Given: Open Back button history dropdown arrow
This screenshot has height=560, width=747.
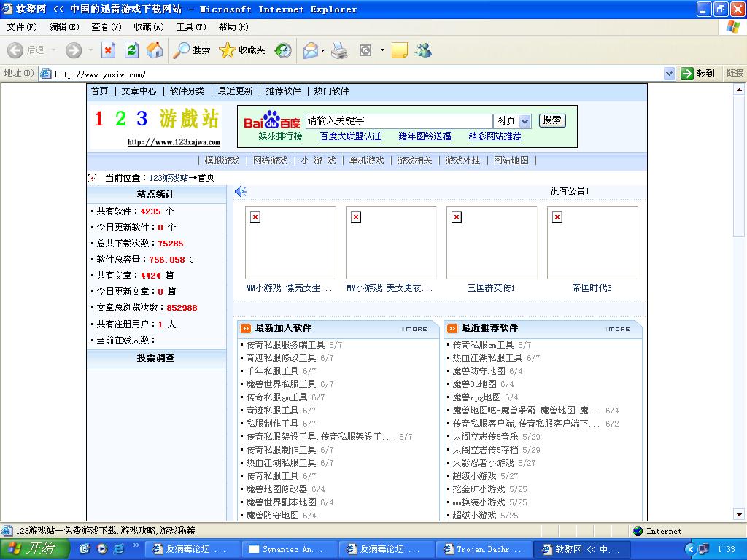Looking at the screenshot, I should point(53,50).
